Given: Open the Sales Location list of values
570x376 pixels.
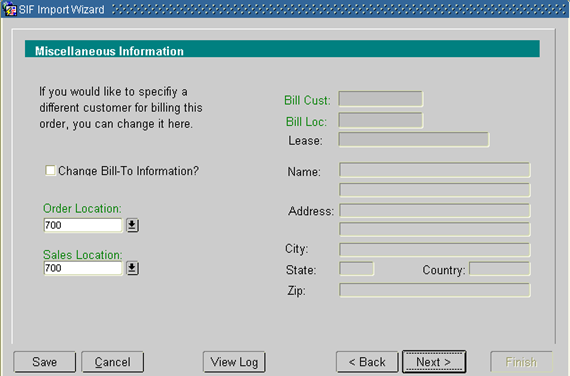Looking at the screenshot, I should 132,268.
